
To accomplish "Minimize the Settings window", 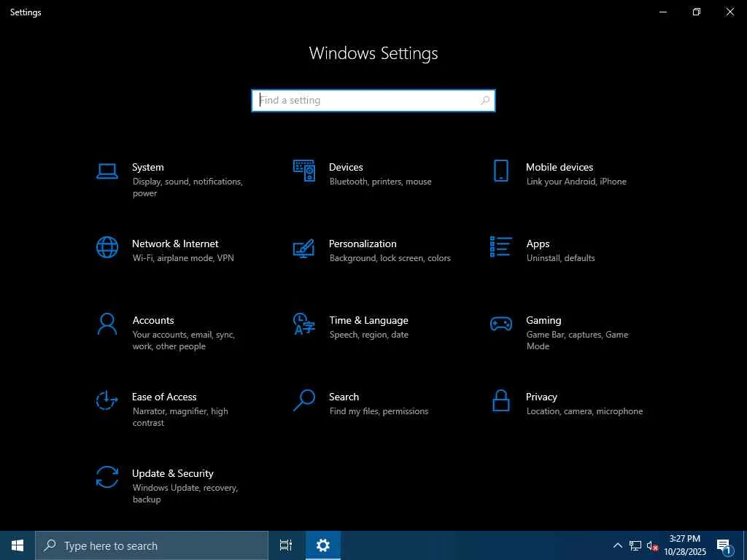I will [662, 12].
